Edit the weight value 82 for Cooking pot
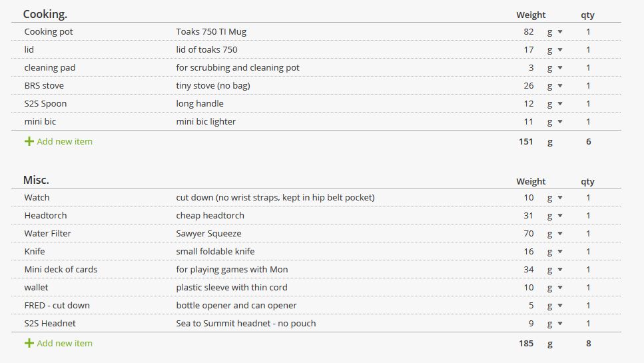 pyautogui.click(x=529, y=31)
